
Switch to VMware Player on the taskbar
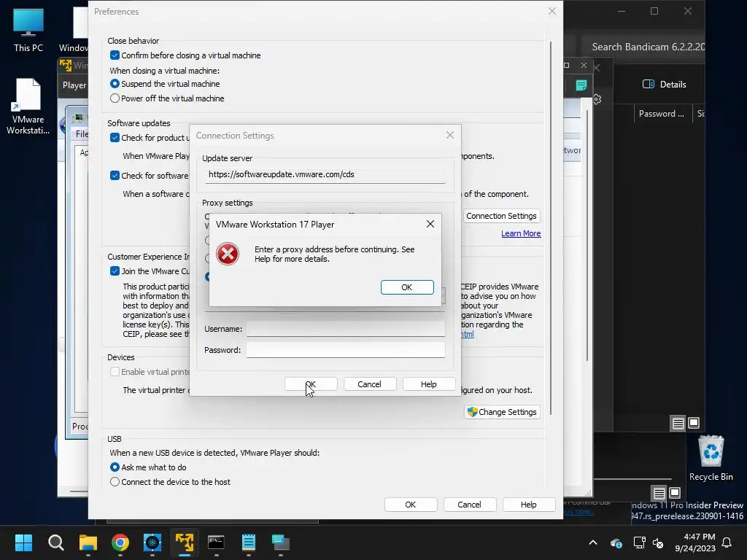click(185, 542)
